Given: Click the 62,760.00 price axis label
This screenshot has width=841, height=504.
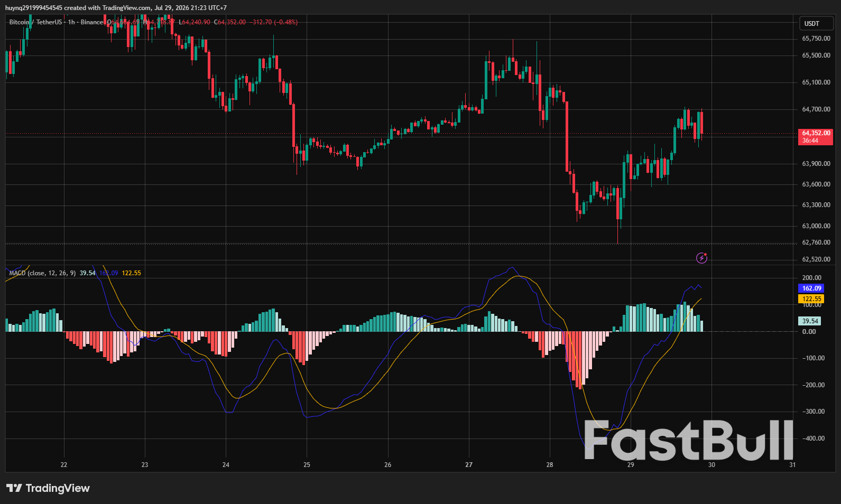Looking at the screenshot, I should 816,242.
